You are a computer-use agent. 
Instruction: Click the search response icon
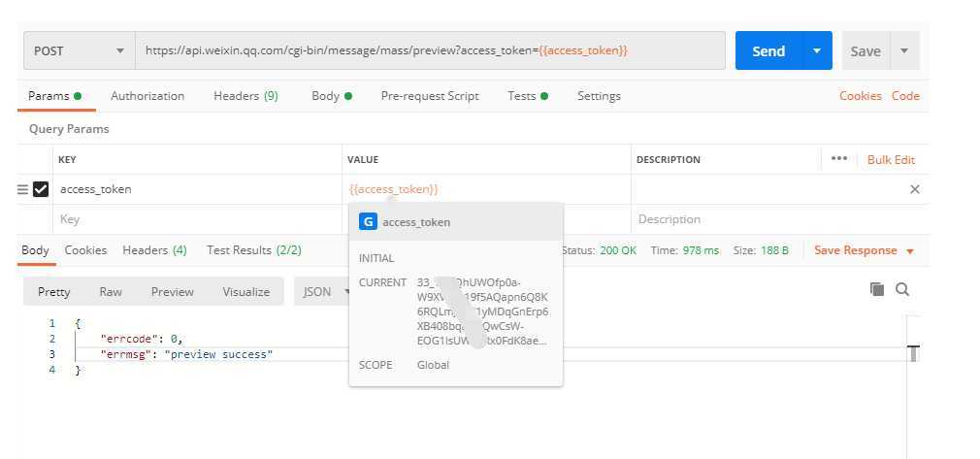pos(901,289)
